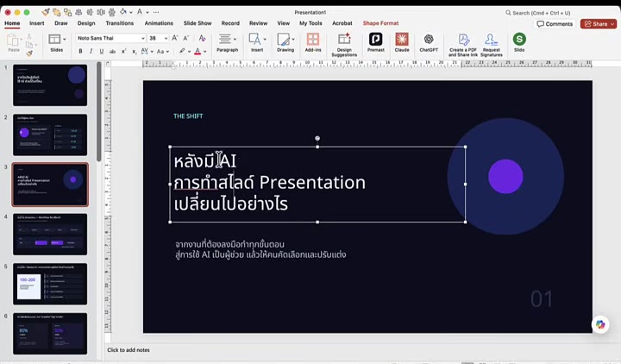Viewport: 621px width, 364px height.
Task: Increase font size with large A icon
Action: (174, 38)
